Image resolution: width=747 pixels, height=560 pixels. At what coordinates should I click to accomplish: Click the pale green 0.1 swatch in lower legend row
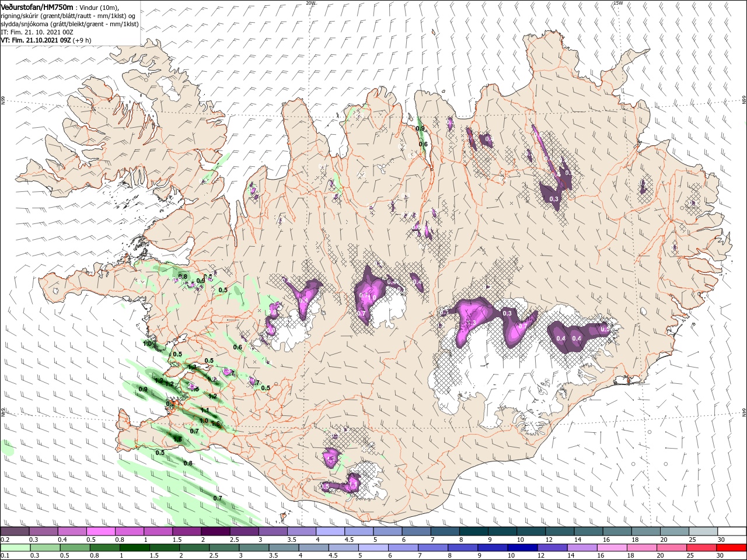15,548
